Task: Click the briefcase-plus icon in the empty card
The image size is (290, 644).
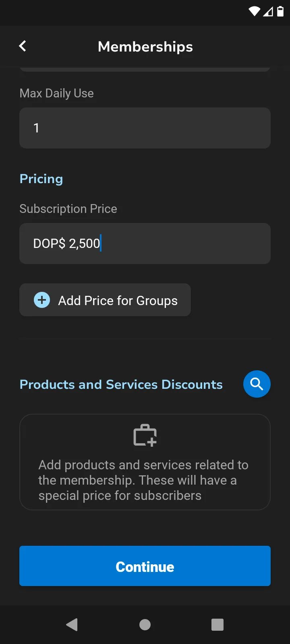Action: (x=145, y=436)
